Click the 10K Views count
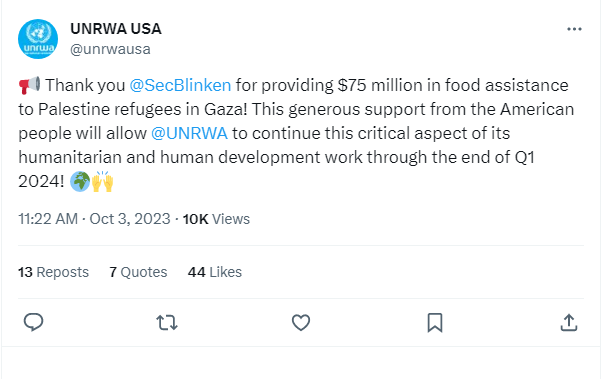Viewport: 605px width, 379px height. click(216, 219)
